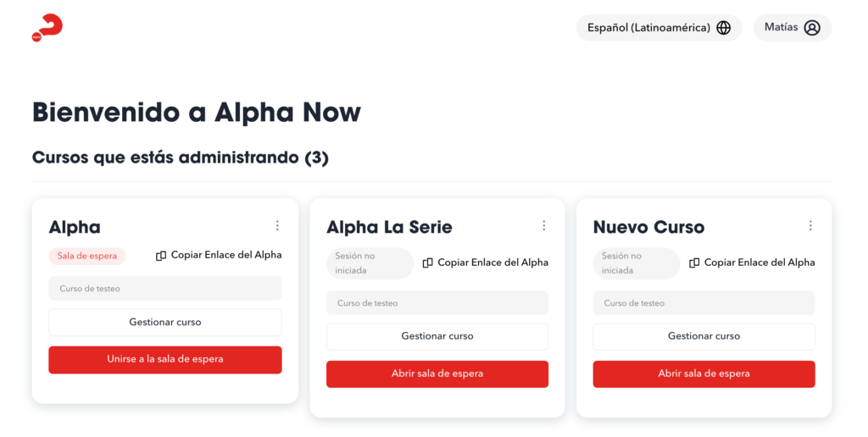Click the Alpha red question mark logo

point(47,27)
